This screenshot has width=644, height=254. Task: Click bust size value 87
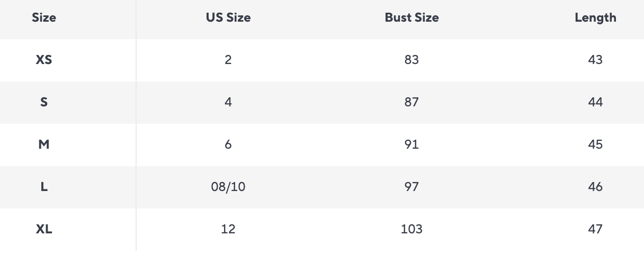pos(412,102)
